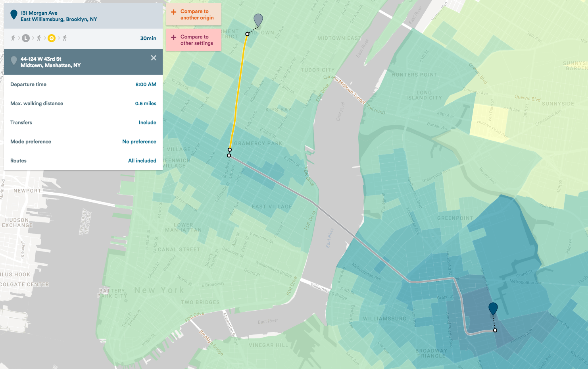Open the No preference mode dropdown
The image size is (588, 369).
click(139, 142)
